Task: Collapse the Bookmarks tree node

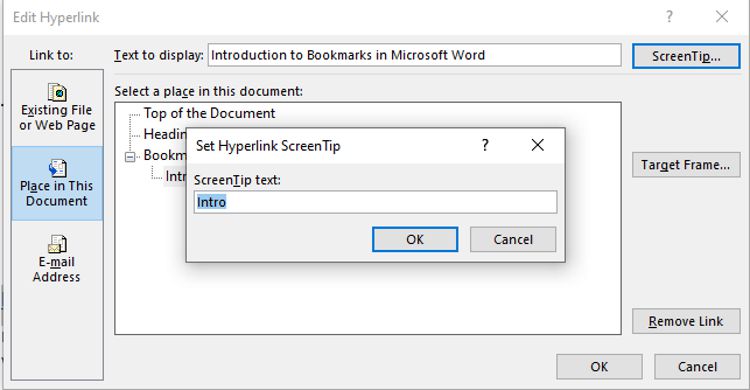Action: click(x=130, y=156)
